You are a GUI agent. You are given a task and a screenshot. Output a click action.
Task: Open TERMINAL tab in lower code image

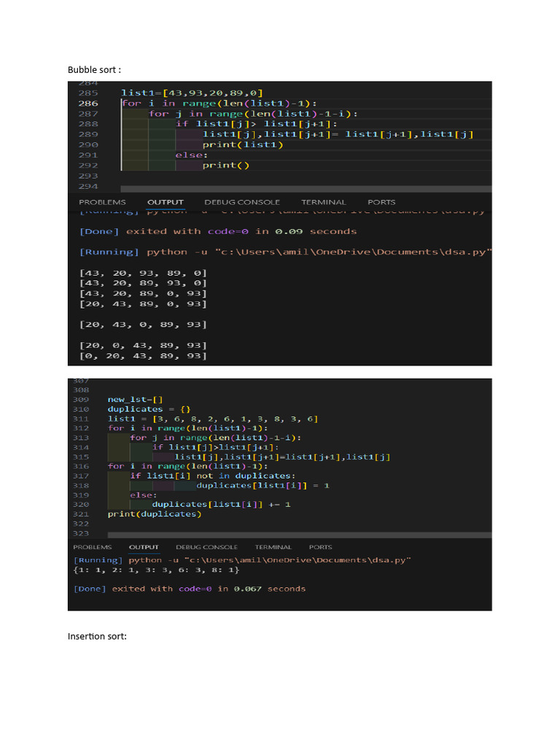[273, 547]
